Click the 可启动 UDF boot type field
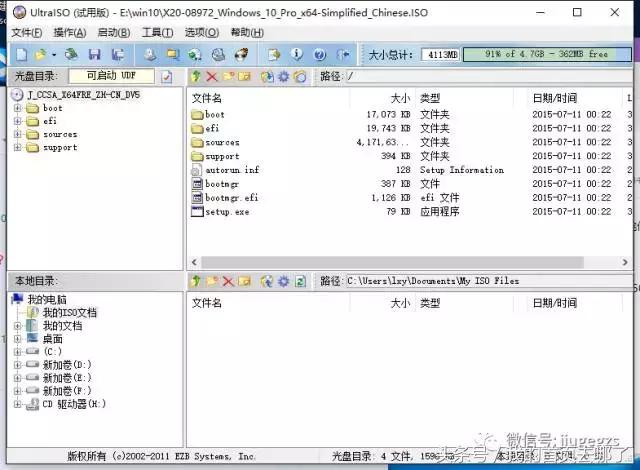This screenshot has height=470, width=640. [111, 76]
